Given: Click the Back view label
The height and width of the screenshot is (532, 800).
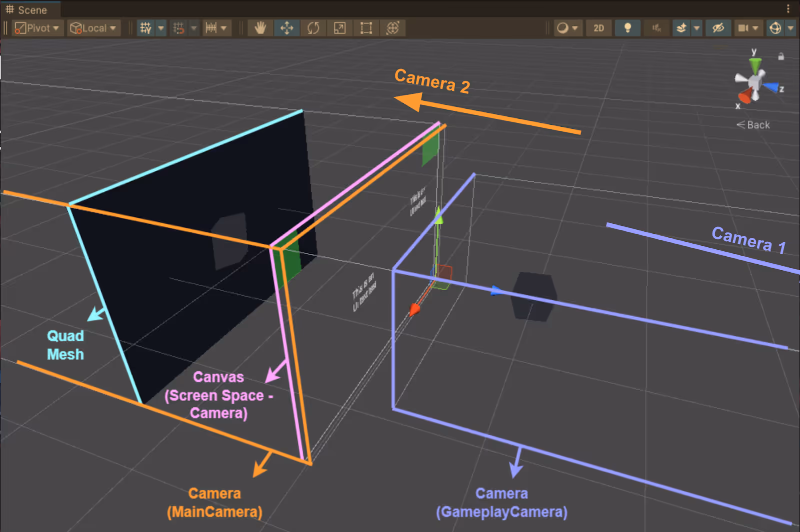Looking at the screenshot, I should (753, 125).
